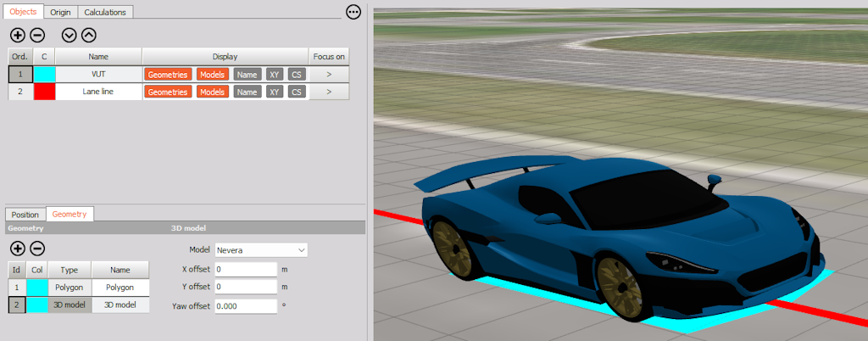Move object down with down-chevron icon
The width and height of the screenshot is (868, 341).
pyautogui.click(x=70, y=36)
